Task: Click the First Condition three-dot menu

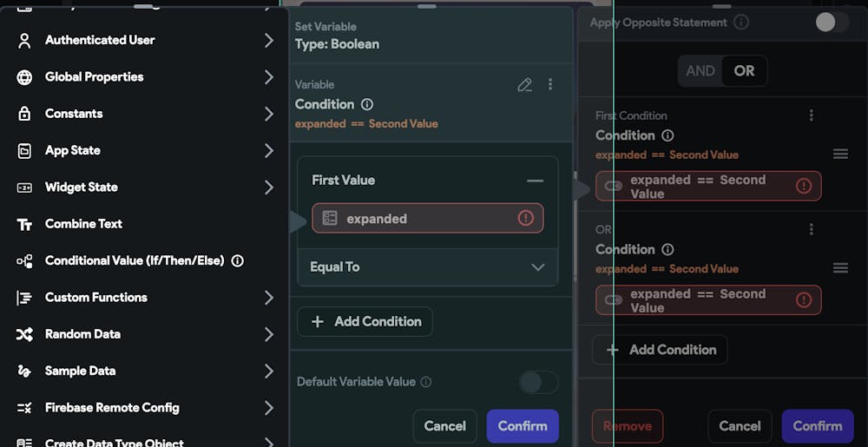Action: click(812, 115)
